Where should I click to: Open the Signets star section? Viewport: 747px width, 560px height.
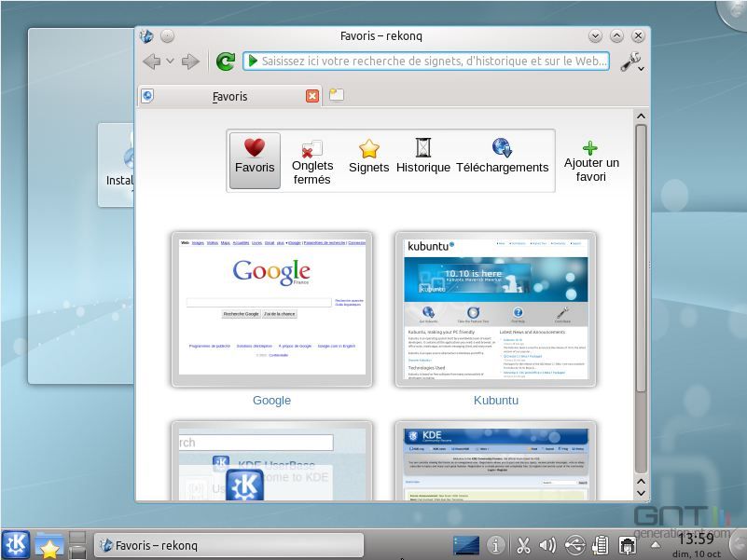tap(368, 157)
